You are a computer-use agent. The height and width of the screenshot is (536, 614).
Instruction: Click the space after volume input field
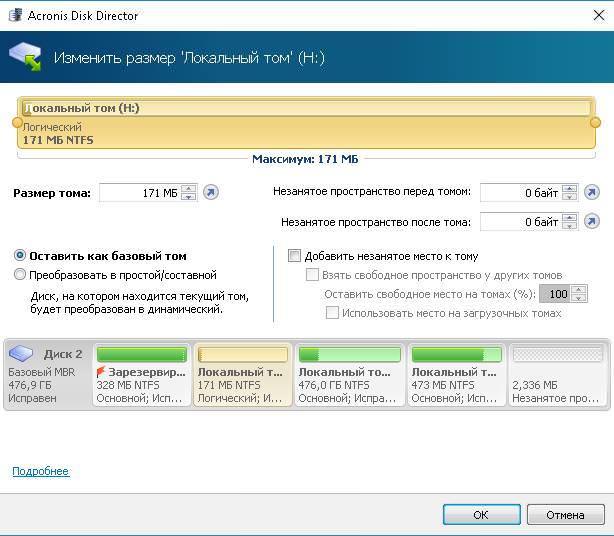(521, 222)
